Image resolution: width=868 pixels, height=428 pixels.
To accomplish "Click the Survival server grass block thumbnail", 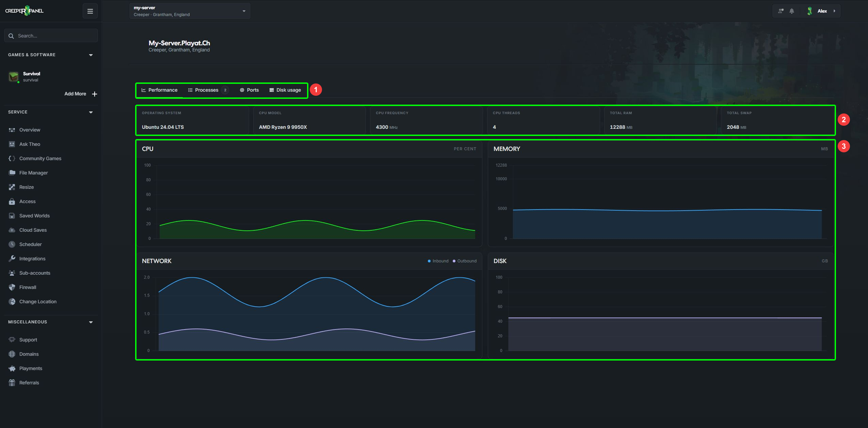I will (x=14, y=77).
